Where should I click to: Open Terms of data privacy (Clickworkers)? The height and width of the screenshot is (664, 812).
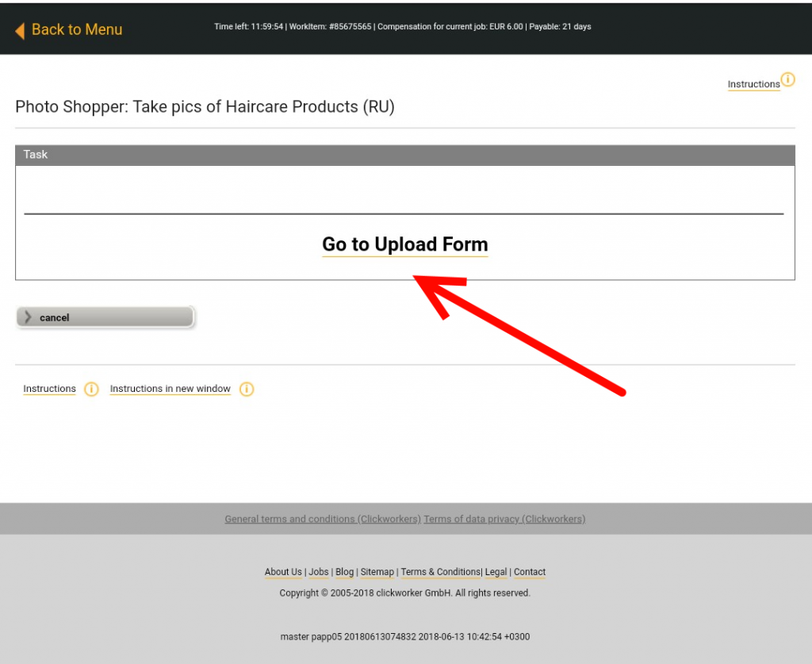(504, 519)
